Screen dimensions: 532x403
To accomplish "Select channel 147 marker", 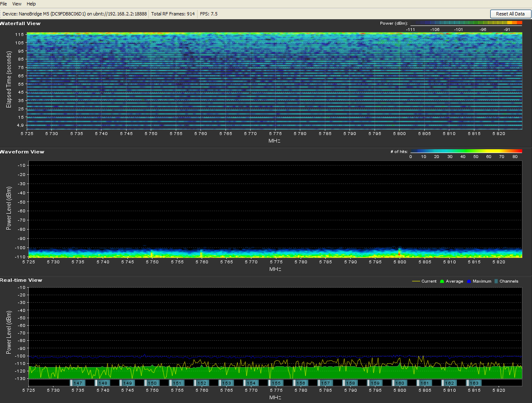I will 78,383.
